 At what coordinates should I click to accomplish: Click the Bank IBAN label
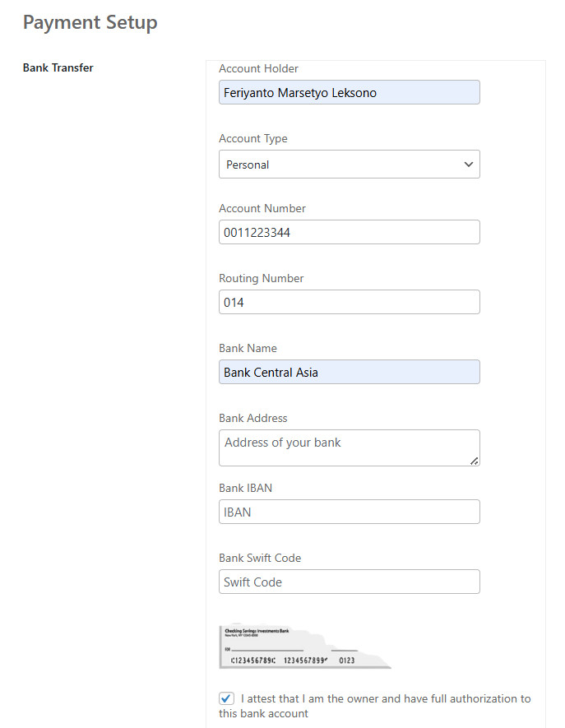pyautogui.click(x=246, y=488)
